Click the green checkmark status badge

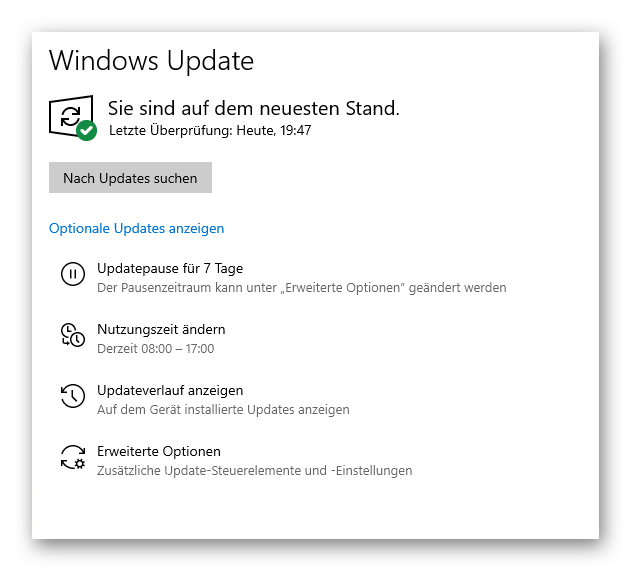tap(87, 130)
